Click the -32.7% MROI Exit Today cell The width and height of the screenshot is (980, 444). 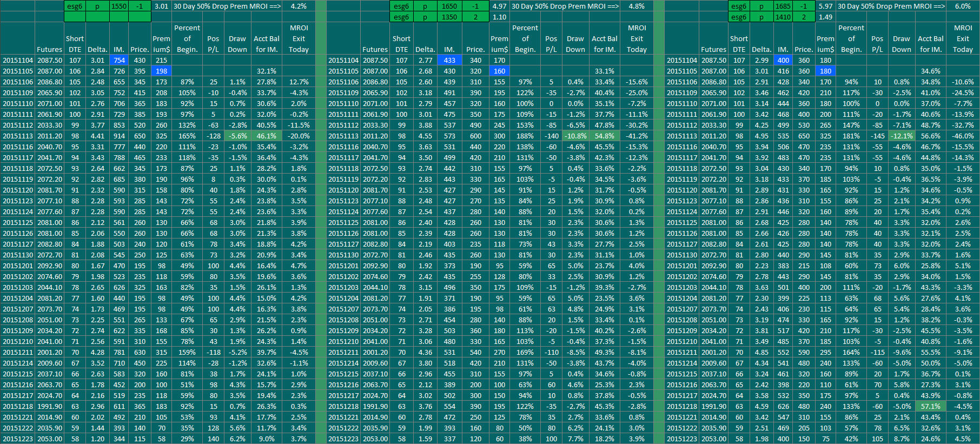pos(963,125)
